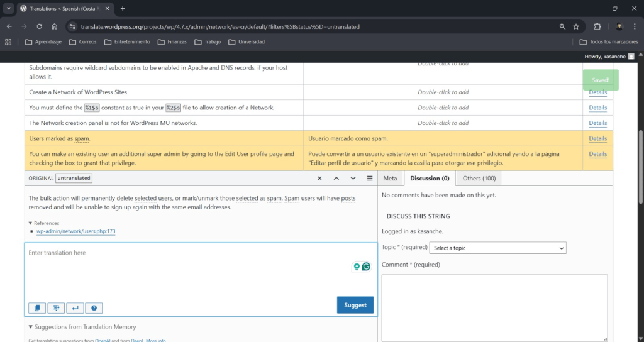Image resolution: width=644 pixels, height=342 pixels.
Task: Collapse Suggestions from Translation Memory section
Action: coord(31,327)
